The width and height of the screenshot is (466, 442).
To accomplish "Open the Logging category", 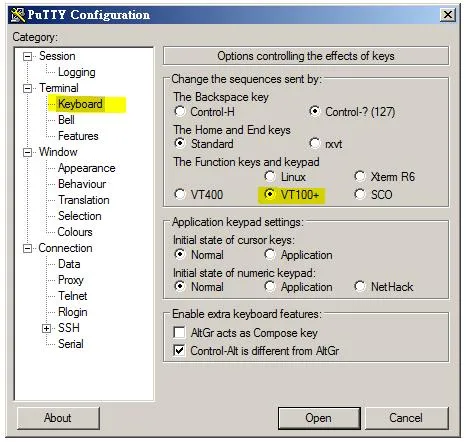I will [x=77, y=72].
